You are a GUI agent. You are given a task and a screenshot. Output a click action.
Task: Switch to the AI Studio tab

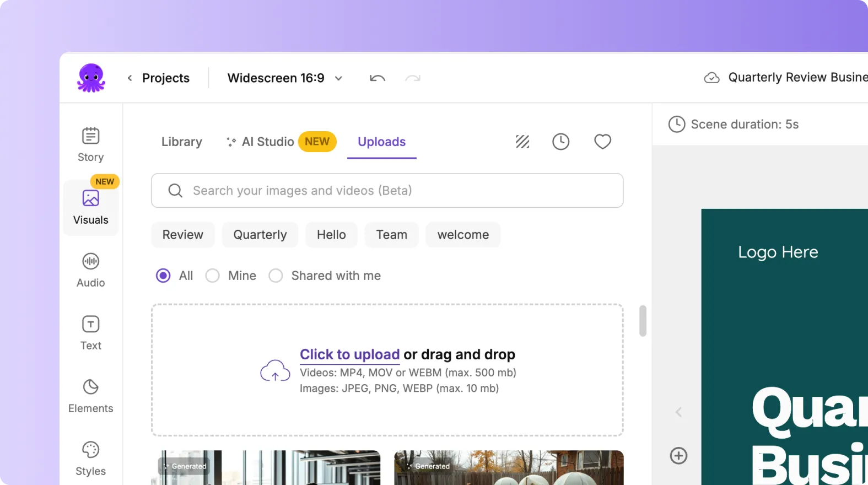point(268,142)
